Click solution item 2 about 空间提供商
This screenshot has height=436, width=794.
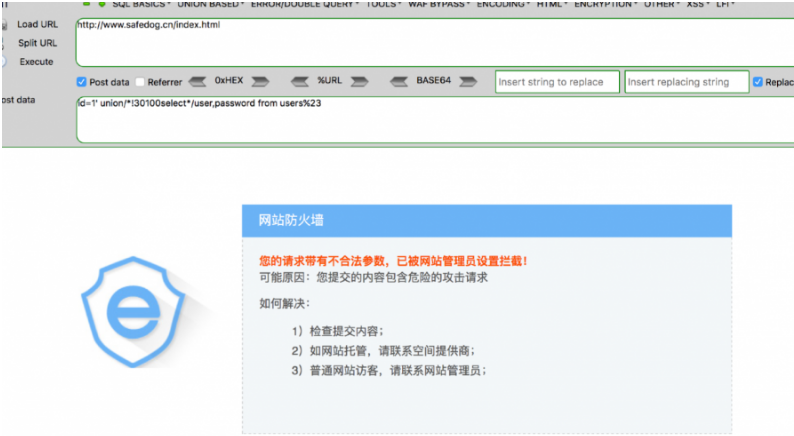(x=383, y=350)
